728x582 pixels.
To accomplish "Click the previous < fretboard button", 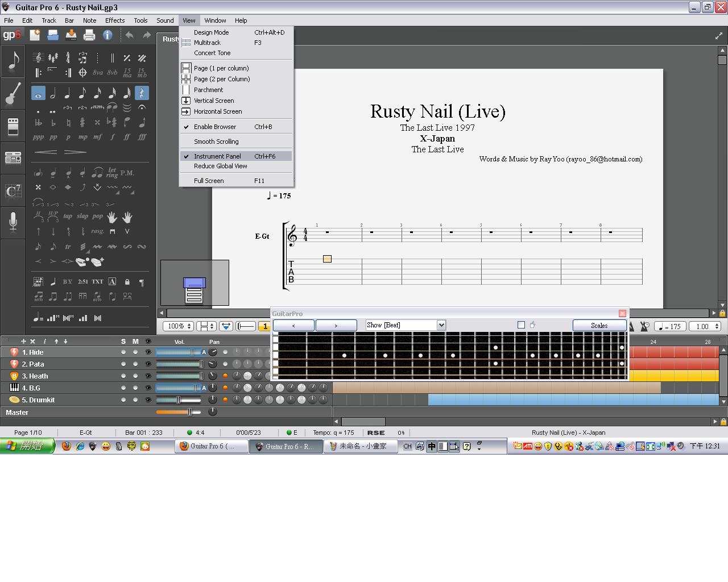I will (293, 326).
